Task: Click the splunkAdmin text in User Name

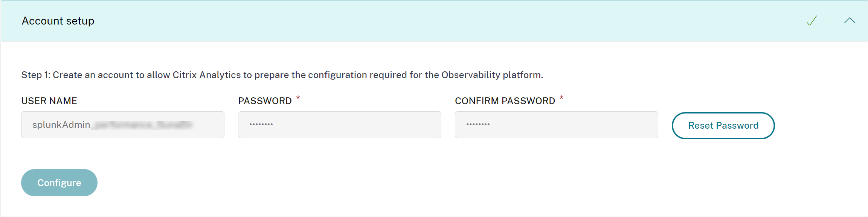Action: click(x=61, y=125)
